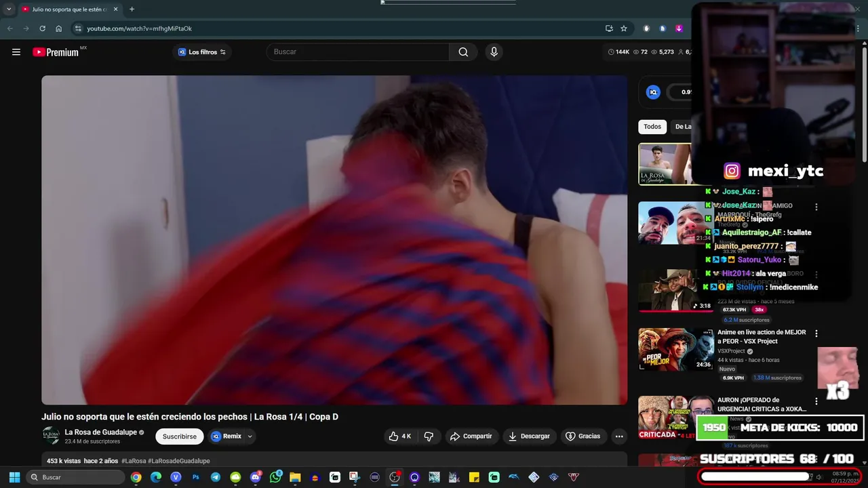Open options menu for TheGrefg video
The height and width of the screenshot is (488, 868).
click(x=816, y=207)
